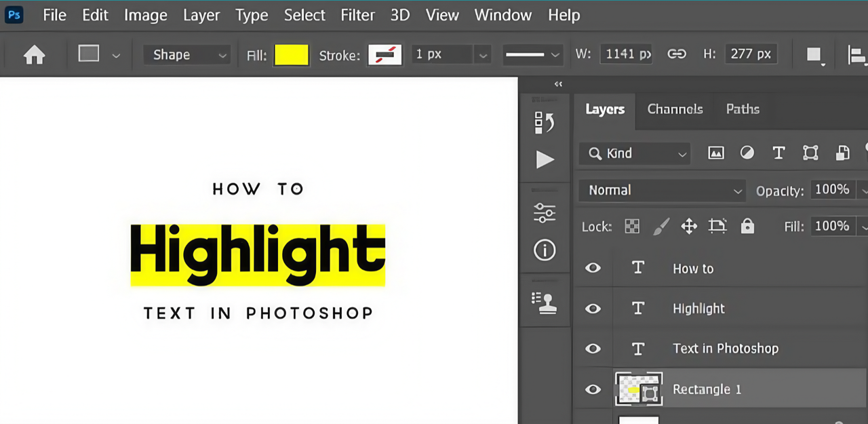Toggle visibility of the Rectangle 1 layer
The width and height of the screenshot is (868, 424).
(593, 389)
